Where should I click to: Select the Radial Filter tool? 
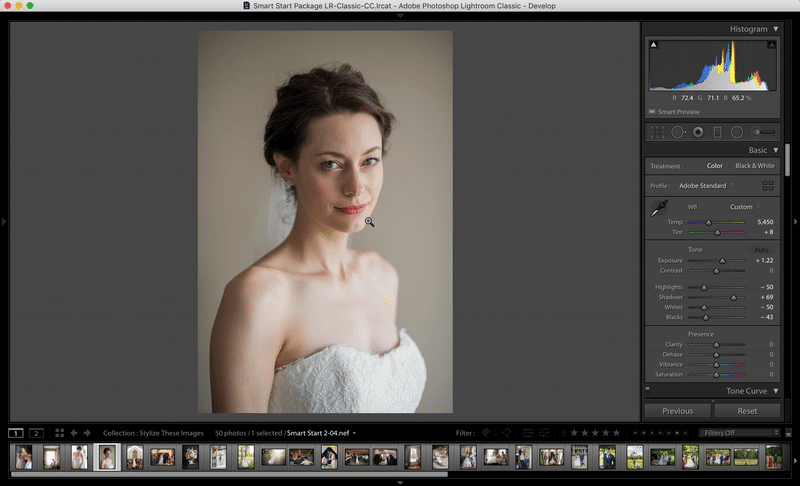coord(736,131)
